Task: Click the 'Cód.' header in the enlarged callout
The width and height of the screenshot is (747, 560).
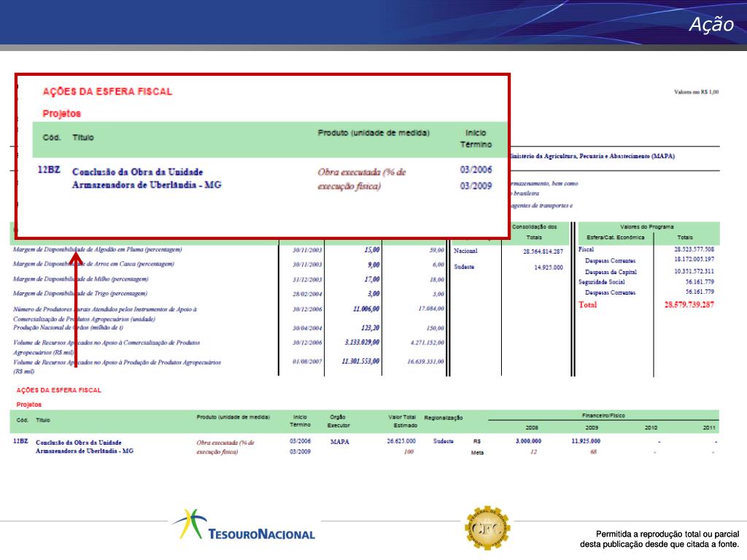Action: (x=52, y=138)
